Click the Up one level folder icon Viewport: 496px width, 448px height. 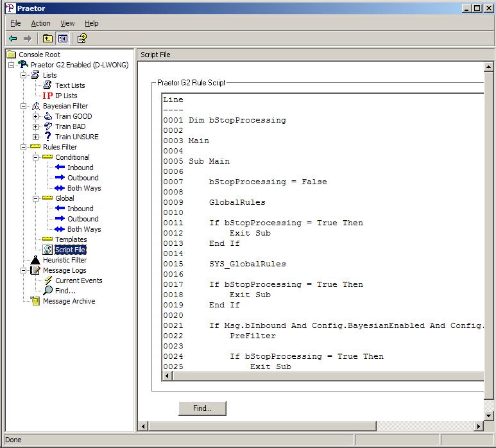click(47, 39)
